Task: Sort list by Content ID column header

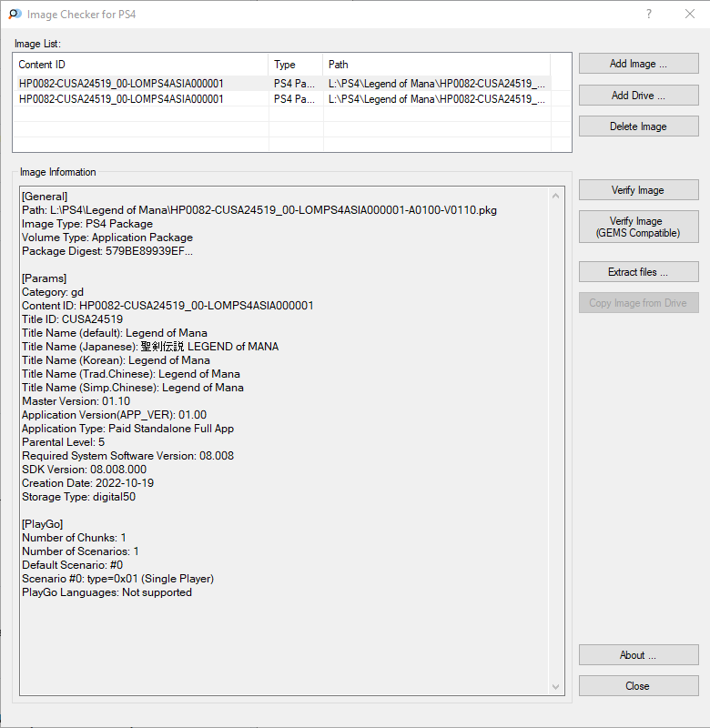Action: click(x=141, y=65)
